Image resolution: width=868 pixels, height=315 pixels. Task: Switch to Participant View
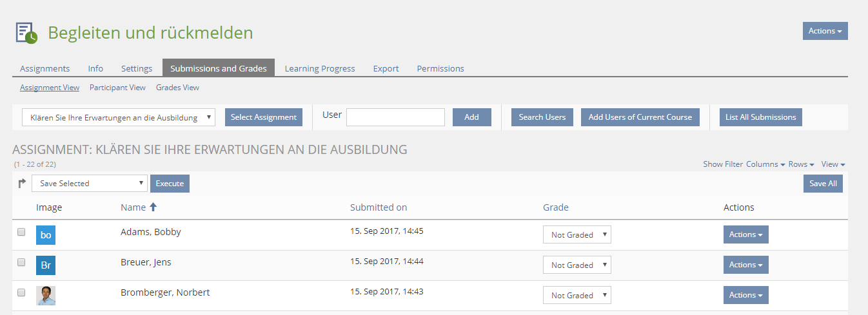[117, 88]
